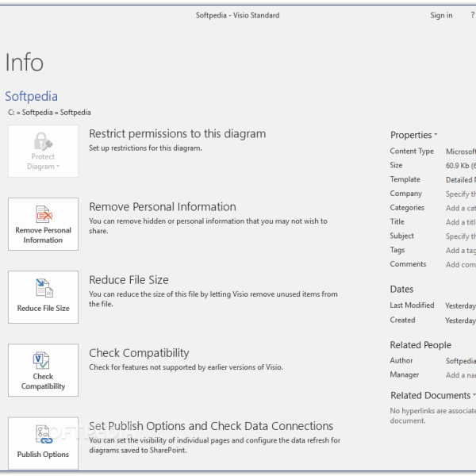Click the 'Set up restrictions for this diagram' text
Screen dimensions: 476x476
(x=145, y=148)
